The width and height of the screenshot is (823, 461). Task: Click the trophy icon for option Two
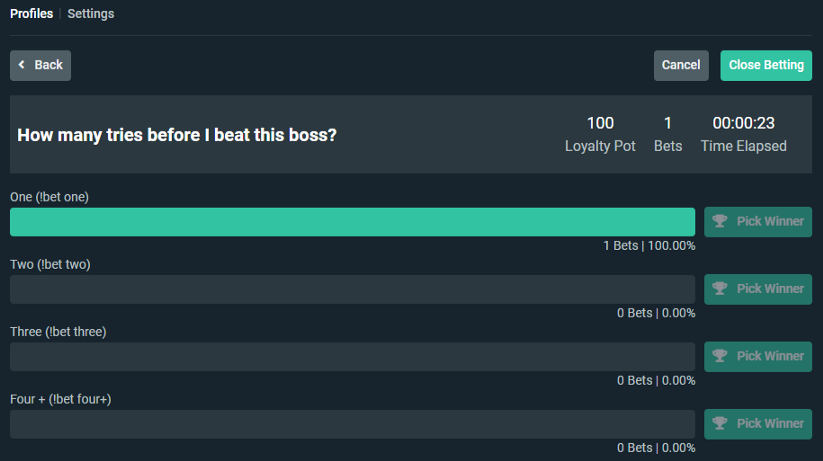(720, 289)
